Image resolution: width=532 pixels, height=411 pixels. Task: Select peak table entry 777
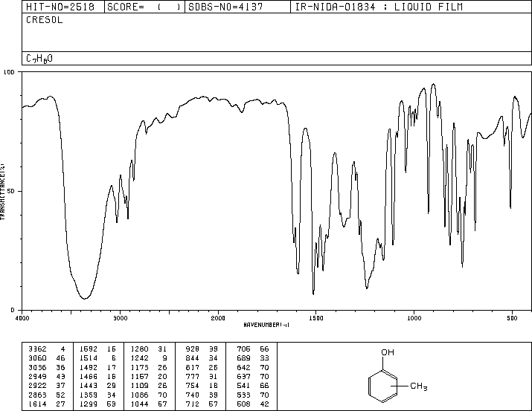[193, 376]
